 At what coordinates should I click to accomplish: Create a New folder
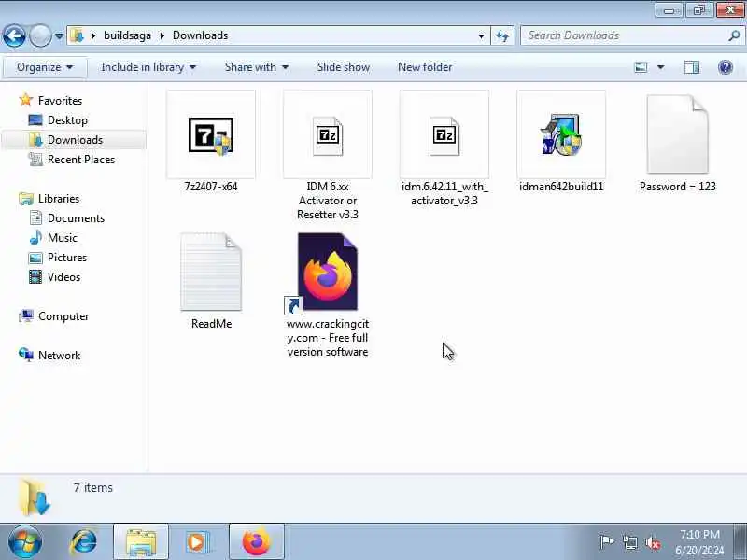pos(425,67)
